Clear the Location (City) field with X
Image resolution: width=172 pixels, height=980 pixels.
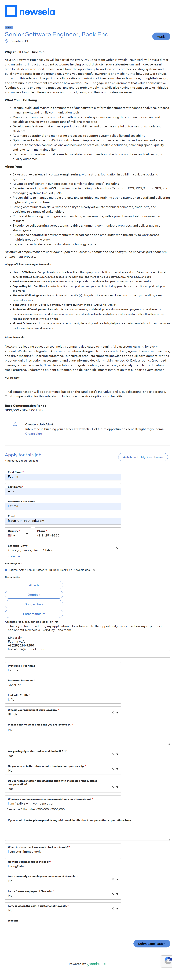[x=117, y=548]
